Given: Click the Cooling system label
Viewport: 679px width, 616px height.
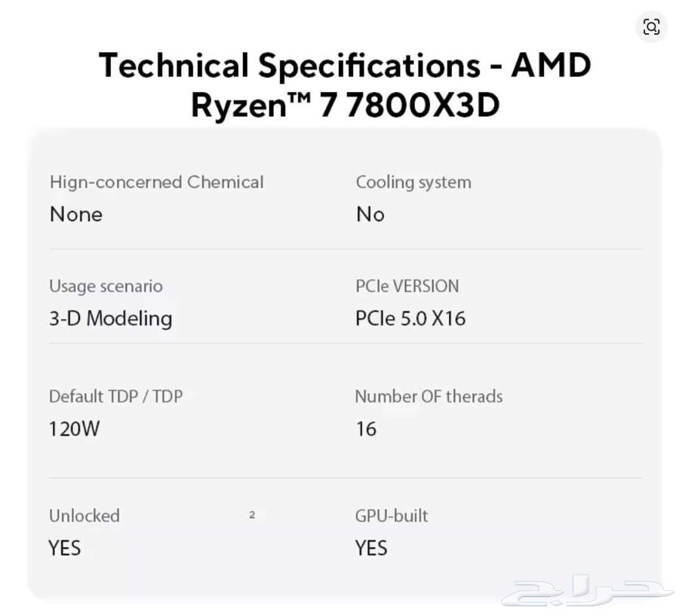Looking at the screenshot, I should tap(413, 182).
